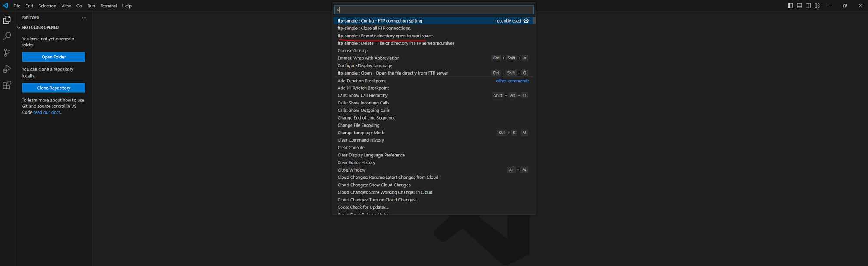
Task: Select Add XHR/fetch Breakpoint command
Action: (x=433, y=88)
